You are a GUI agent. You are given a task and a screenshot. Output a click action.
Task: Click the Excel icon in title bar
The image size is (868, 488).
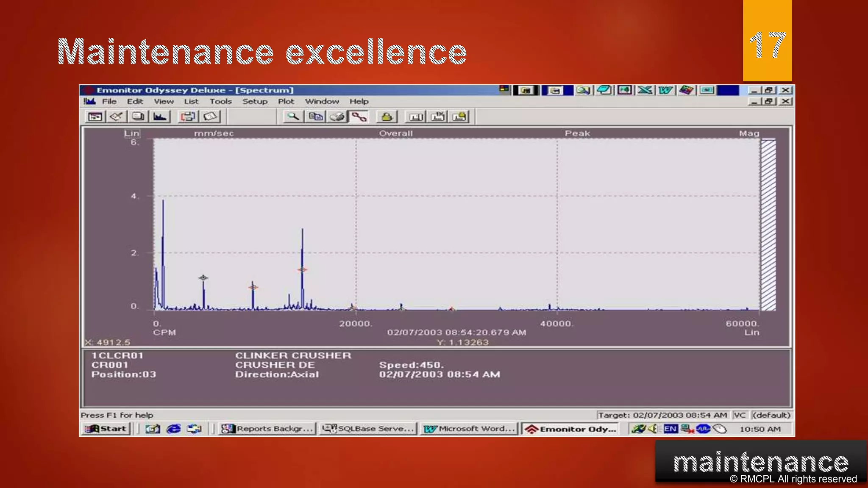pos(645,90)
